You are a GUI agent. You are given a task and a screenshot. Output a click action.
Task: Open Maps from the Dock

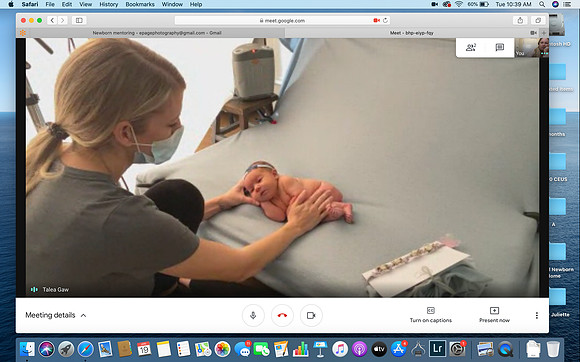(203, 349)
